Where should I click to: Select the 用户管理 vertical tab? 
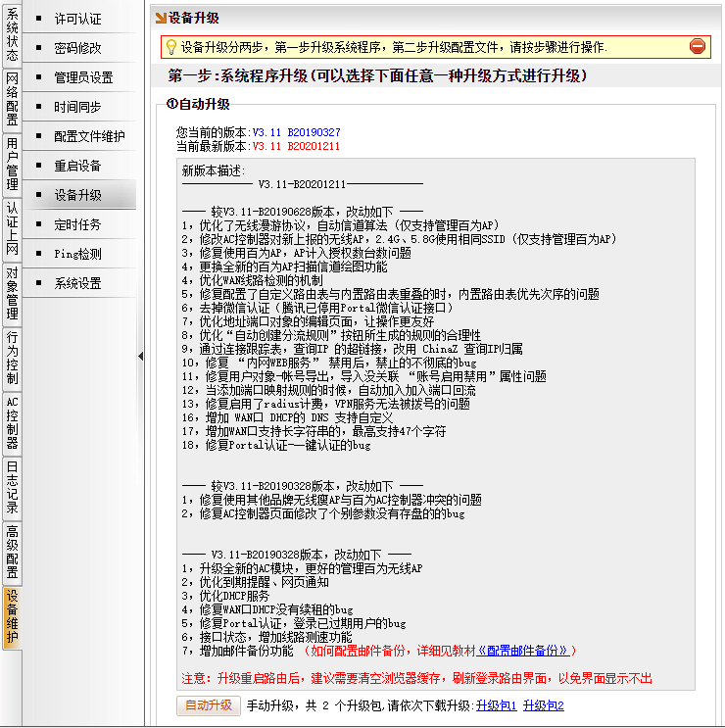12,164
